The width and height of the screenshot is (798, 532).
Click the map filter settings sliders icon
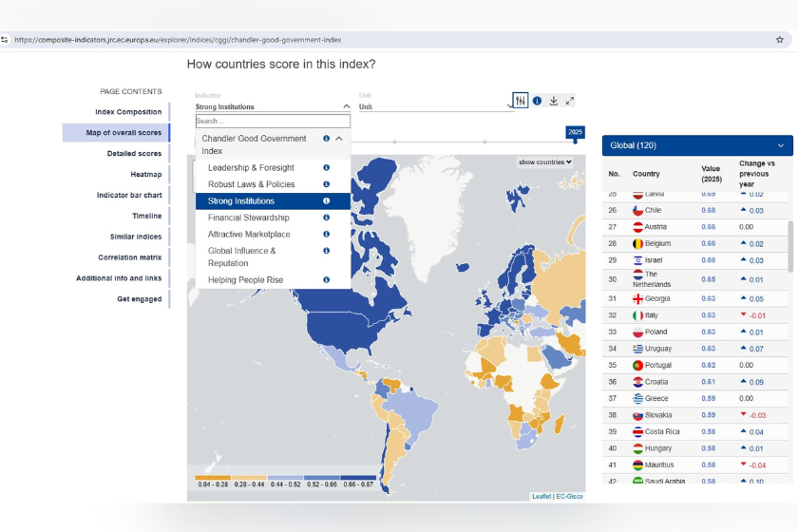520,101
